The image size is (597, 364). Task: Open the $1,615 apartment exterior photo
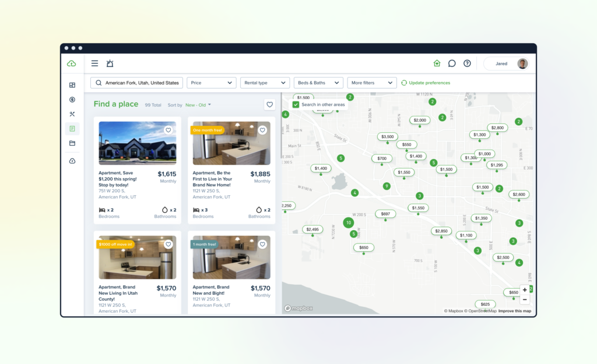(138, 143)
